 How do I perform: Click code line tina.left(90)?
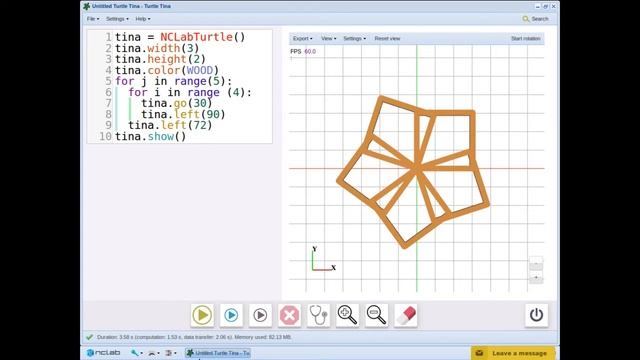pyautogui.click(x=183, y=114)
